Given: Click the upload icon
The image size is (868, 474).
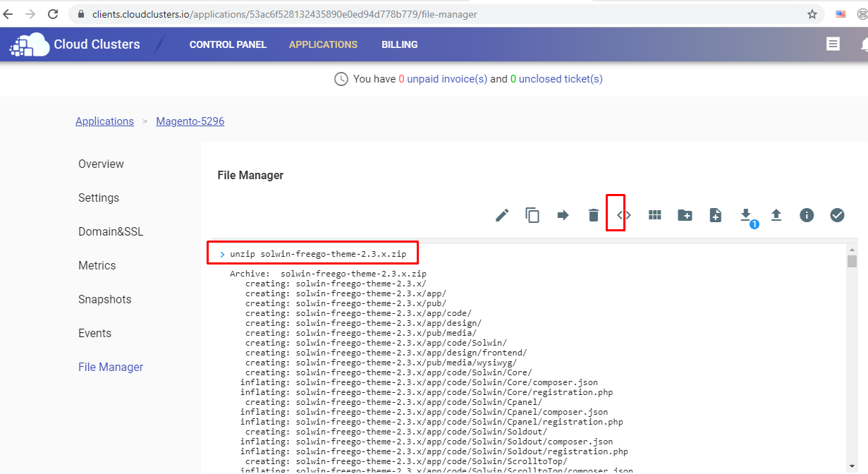Looking at the screenshot, I should 776,215.
